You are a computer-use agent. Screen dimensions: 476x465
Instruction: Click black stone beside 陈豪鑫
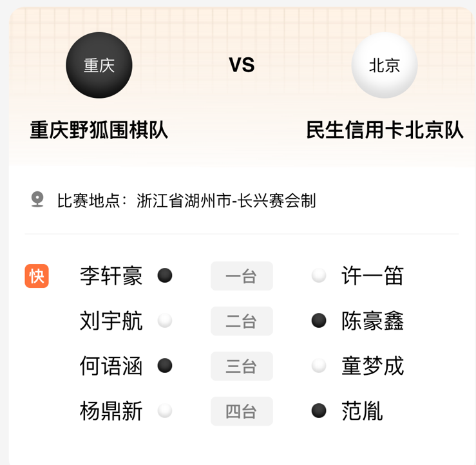[x=319, y=321]
